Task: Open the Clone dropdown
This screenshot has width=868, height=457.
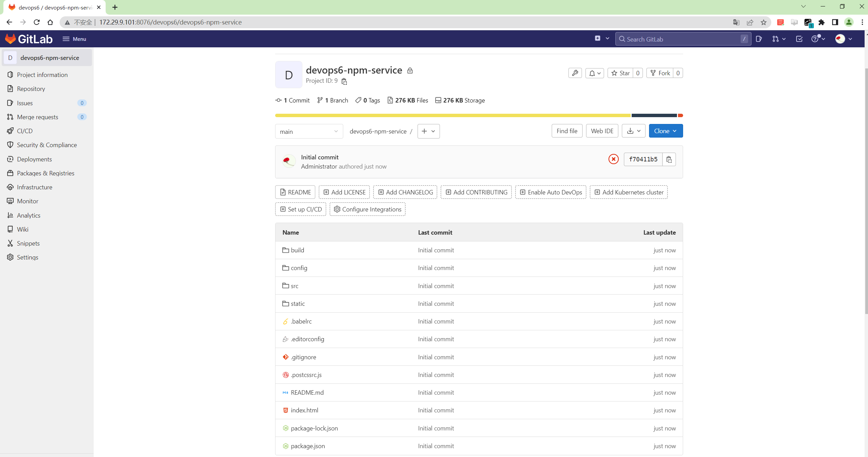Action: (666, 131)
